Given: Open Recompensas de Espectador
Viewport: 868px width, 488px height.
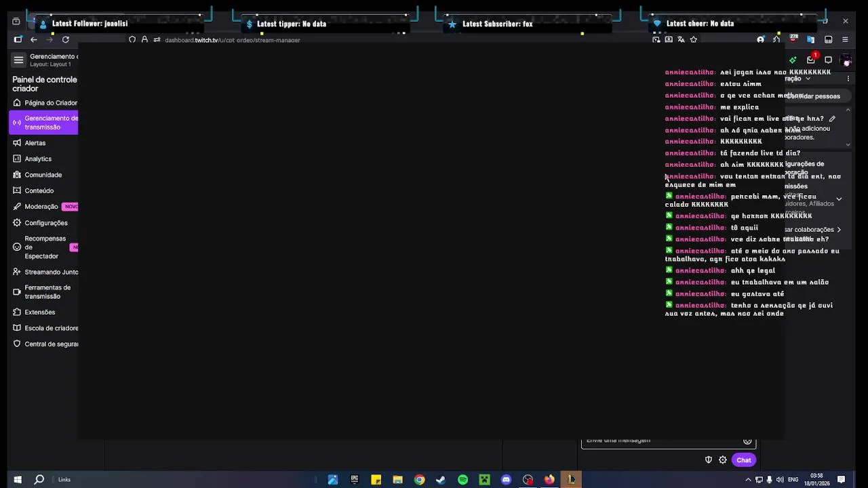Looking at the screenshot, I should click(45, 247).
